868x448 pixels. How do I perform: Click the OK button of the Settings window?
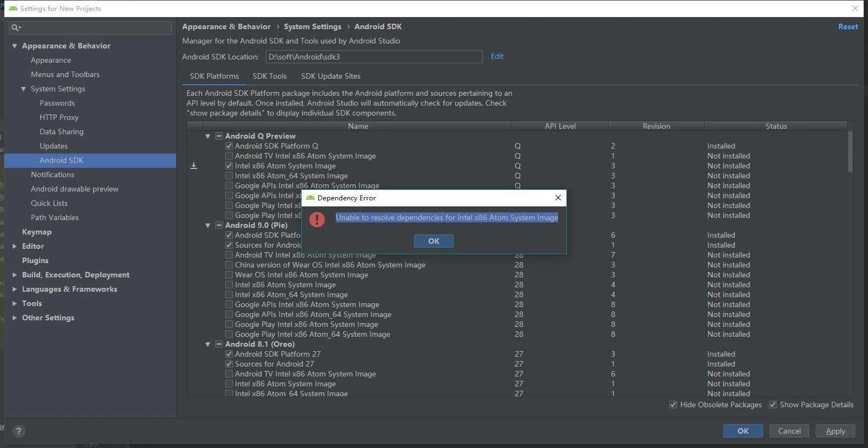[743, 431]
